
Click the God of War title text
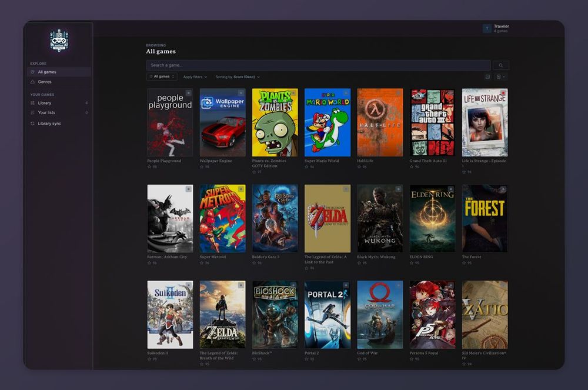(367, 353)
